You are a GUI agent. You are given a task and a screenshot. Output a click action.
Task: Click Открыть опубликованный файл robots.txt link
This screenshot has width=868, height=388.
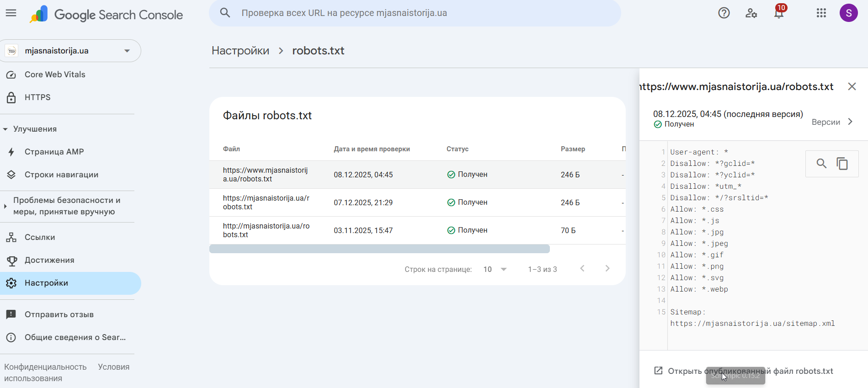click(x=751, y=371)
